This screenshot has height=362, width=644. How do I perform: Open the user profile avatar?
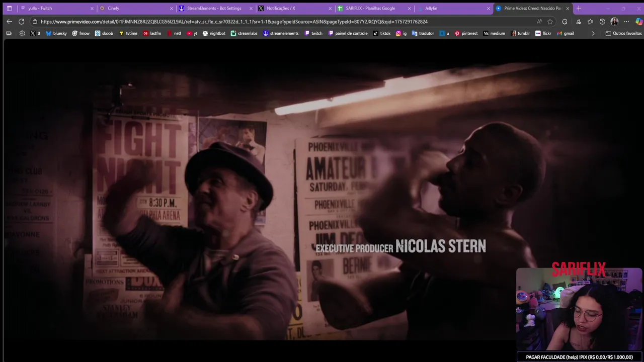[x=614, y=22]
